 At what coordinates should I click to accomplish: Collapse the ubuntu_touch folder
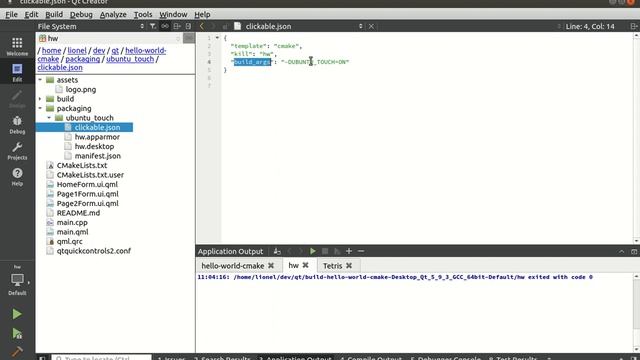point(49,118)
